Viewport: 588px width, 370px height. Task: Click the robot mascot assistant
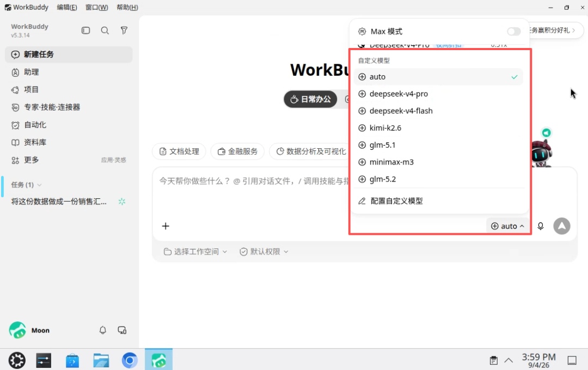[541, 154]
